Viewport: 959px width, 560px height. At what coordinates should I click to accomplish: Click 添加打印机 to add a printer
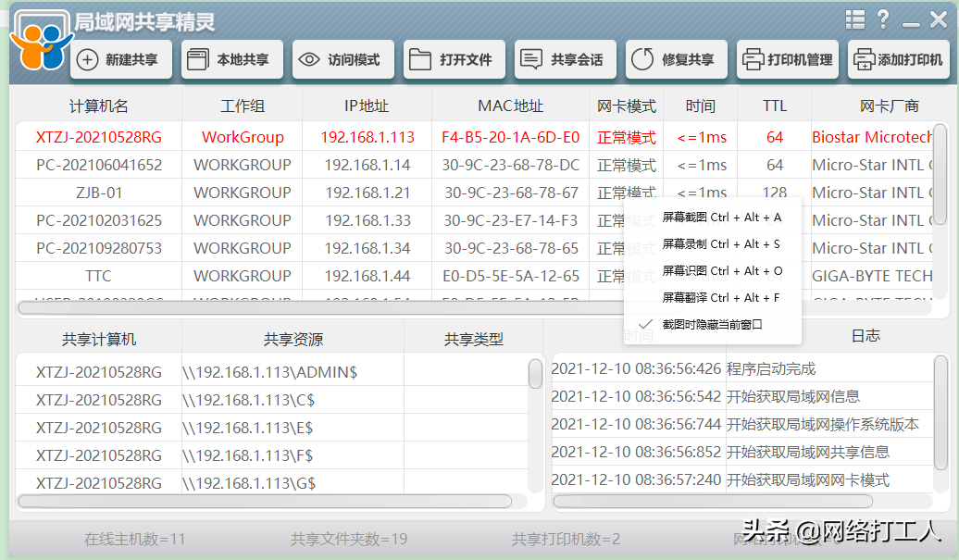tap(901, 59)
